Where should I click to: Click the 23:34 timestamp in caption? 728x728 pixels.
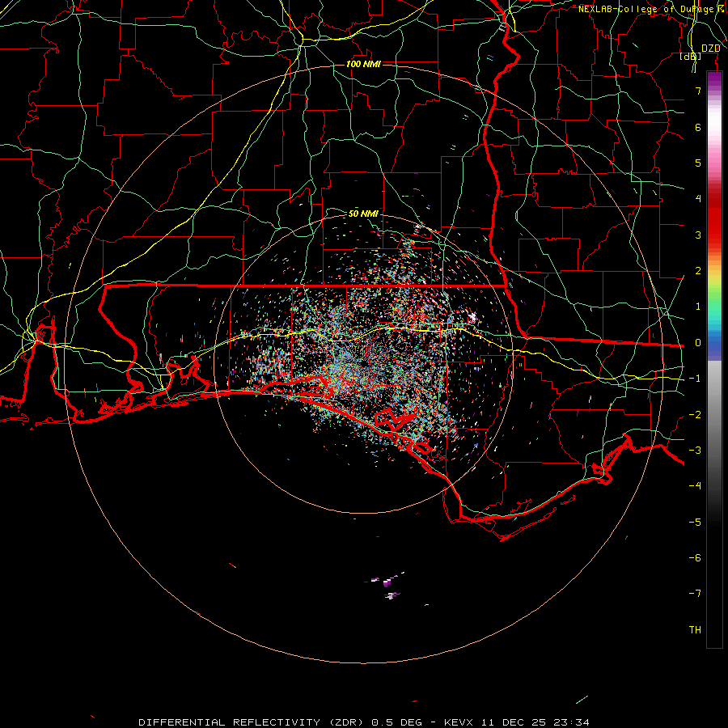click(x=570, y=722)
